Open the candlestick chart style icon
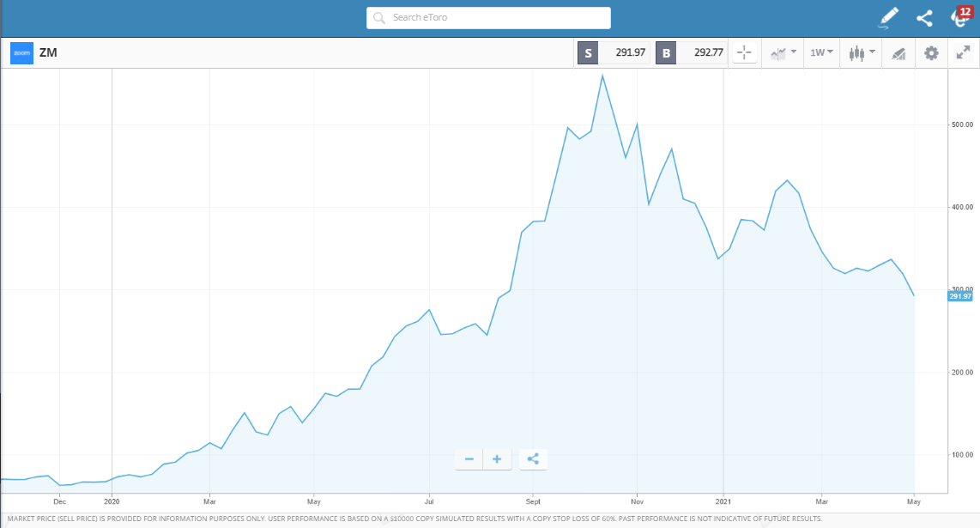 pos(856,52)
